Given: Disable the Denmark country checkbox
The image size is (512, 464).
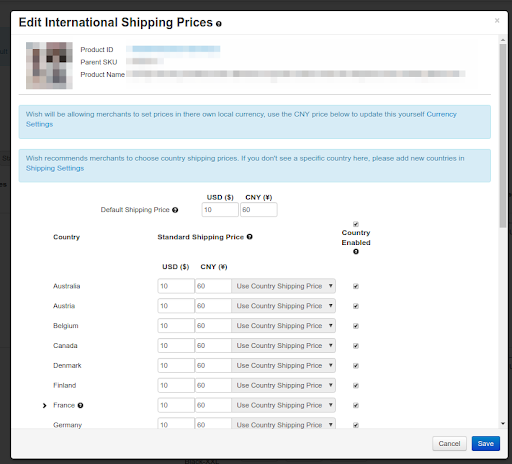Looking at the screenshot, I should click(356, 366).
